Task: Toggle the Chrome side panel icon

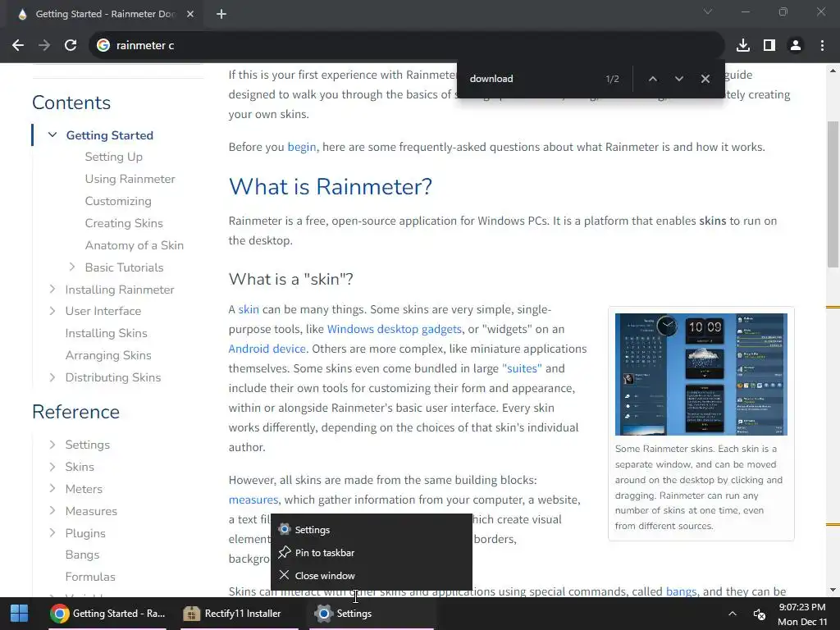Action: coord(769,46)
